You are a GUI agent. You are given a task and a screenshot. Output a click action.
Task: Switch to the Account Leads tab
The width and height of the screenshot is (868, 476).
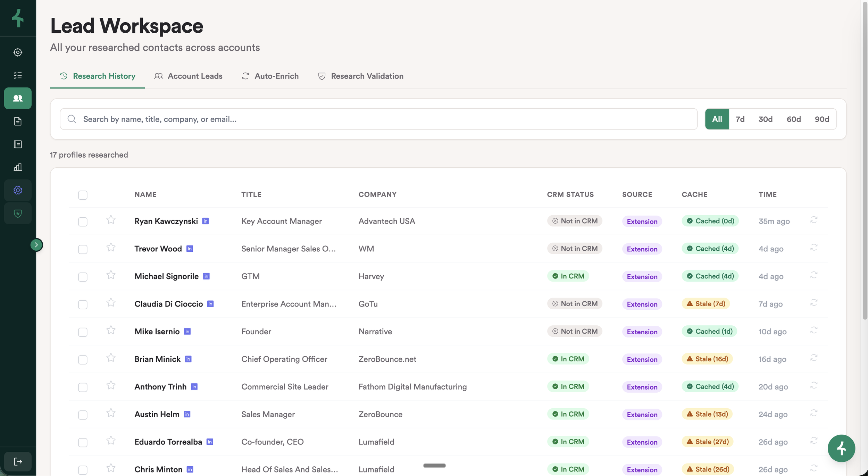coord(188,76)
